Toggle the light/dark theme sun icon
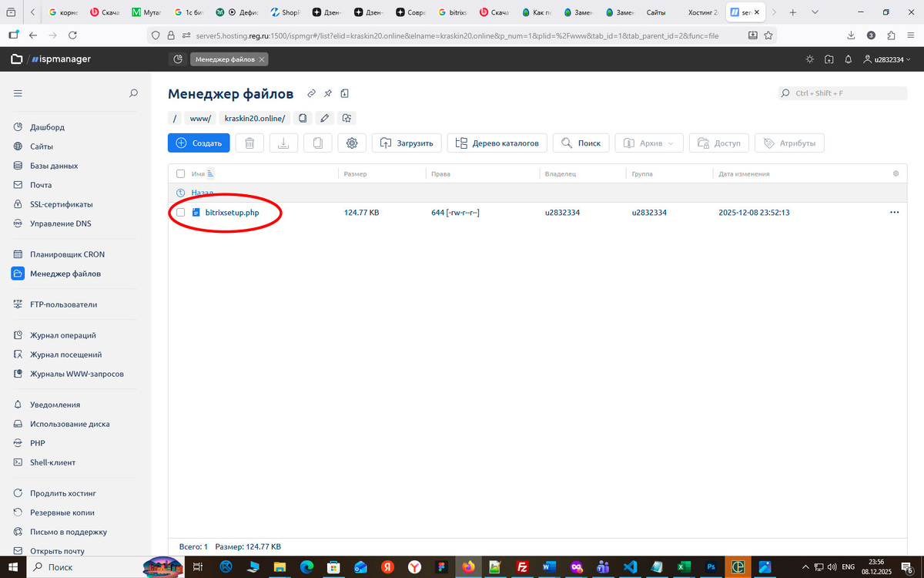924x578 pixels. click(808, 59)
